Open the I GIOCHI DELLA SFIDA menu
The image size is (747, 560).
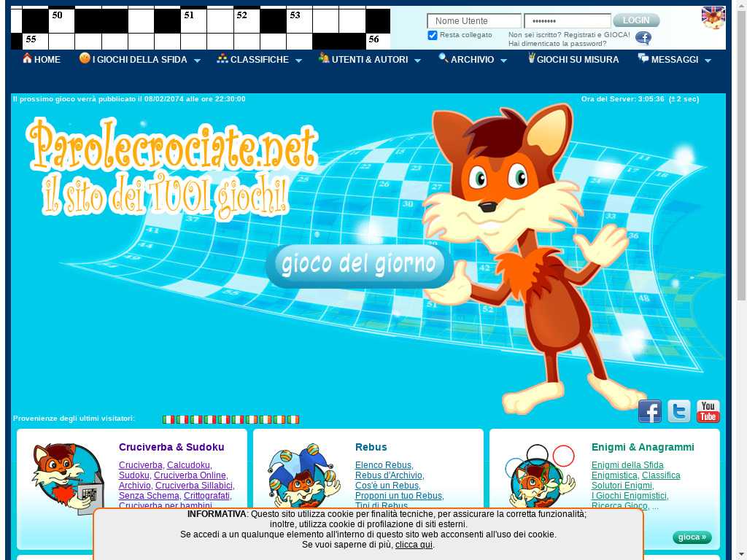coord(139,60)
